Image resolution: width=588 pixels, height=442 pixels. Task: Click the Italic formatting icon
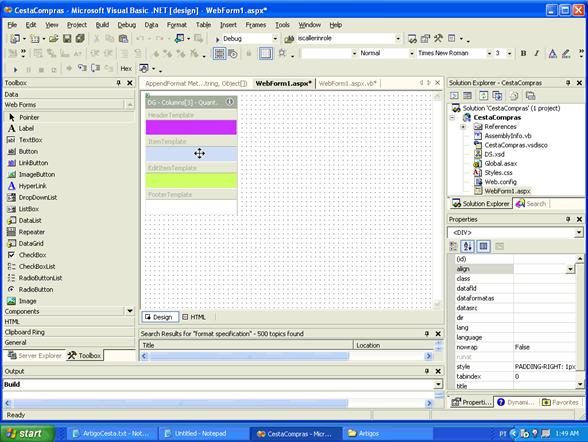click(536, 53)
